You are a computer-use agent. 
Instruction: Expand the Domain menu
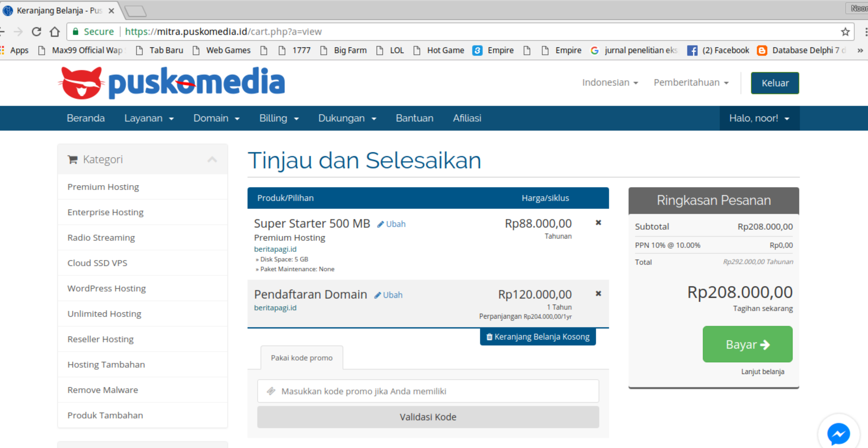tap(216, 118)
